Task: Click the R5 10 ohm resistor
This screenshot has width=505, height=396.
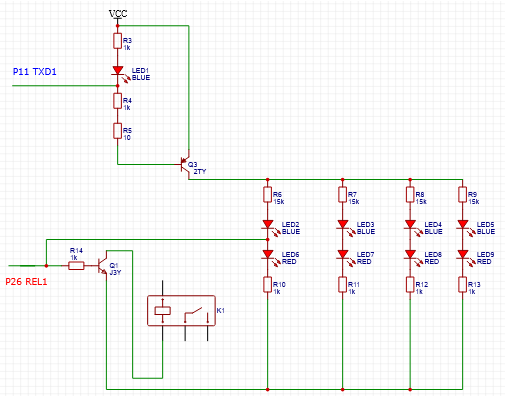Action: [x=117, y=131]
